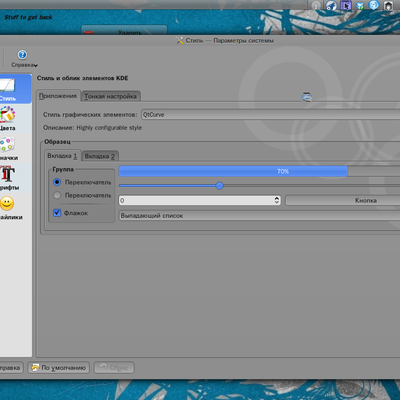Click the По умолчанию defaults button
Viewport: 400px width, 400px height.
59,368
